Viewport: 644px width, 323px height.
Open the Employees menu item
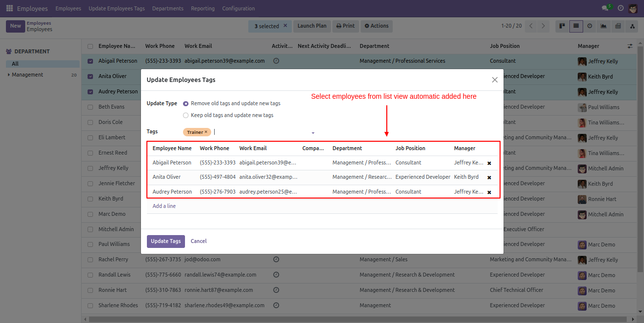pyautogui.click(x=68, y=8)
